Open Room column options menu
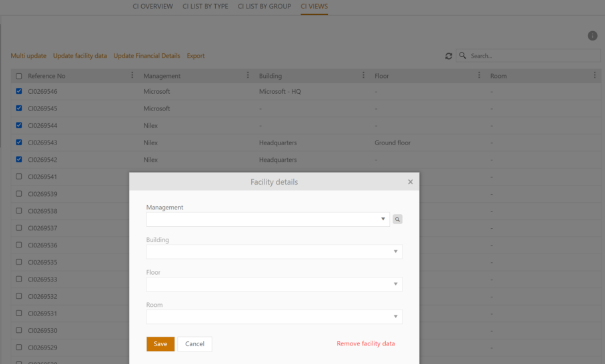605x364 pixels. coord(594,75)
